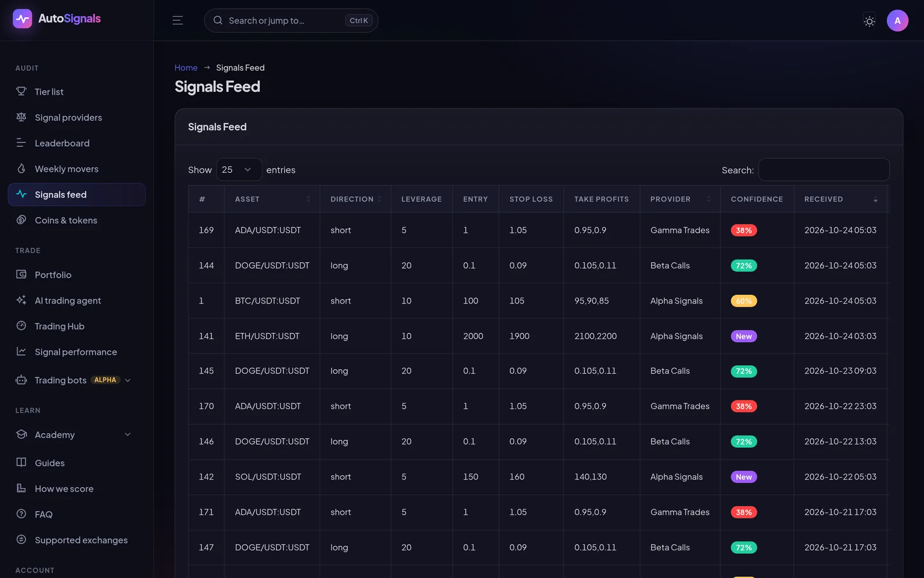Focus the table Search input field

coord(824,170)
